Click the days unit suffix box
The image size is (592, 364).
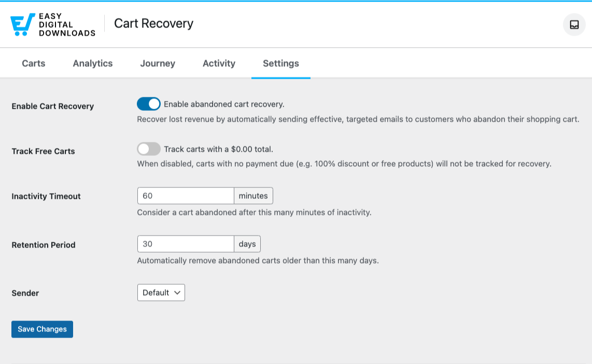click(x=247, y=244)
